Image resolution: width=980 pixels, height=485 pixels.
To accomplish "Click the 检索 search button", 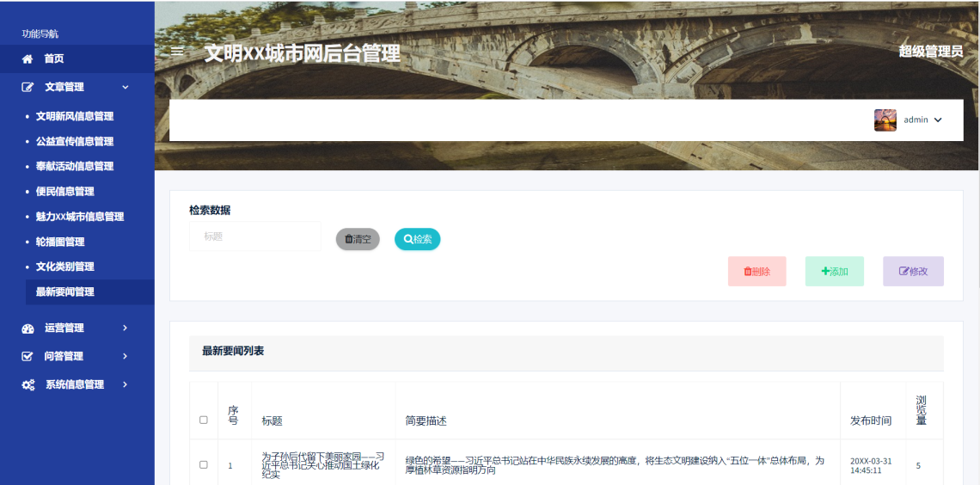I will 418,239.
